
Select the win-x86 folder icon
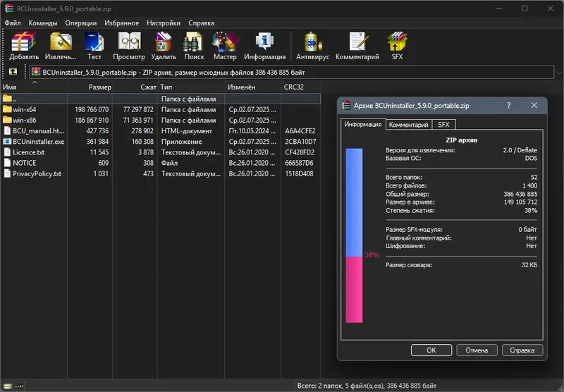(x=7, y=120)
